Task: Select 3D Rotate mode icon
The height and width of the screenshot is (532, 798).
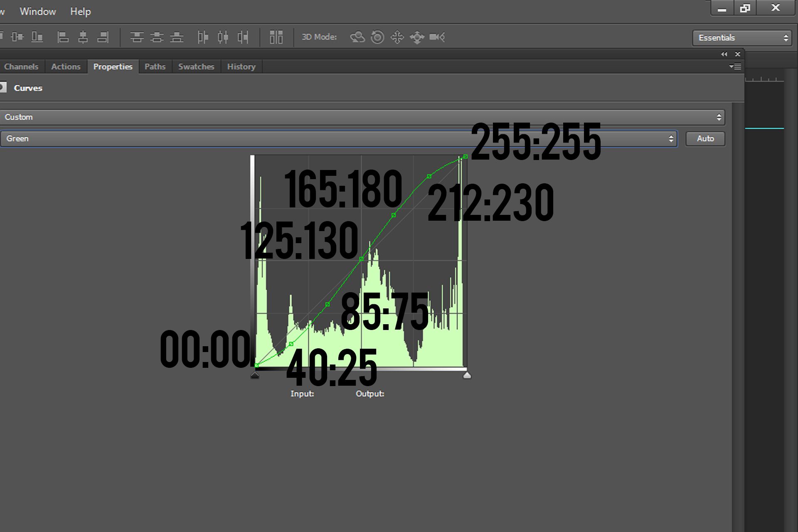Action: [x=357, y=37]
